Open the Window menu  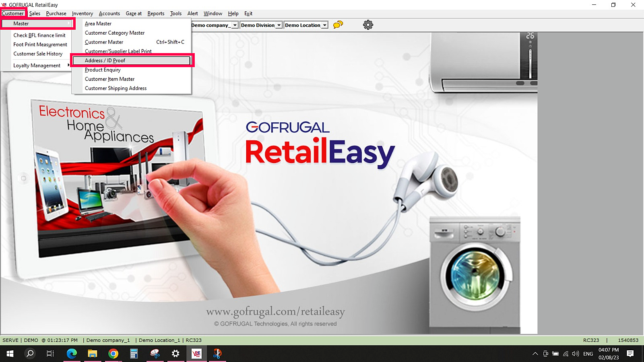[x=213, y=13]
